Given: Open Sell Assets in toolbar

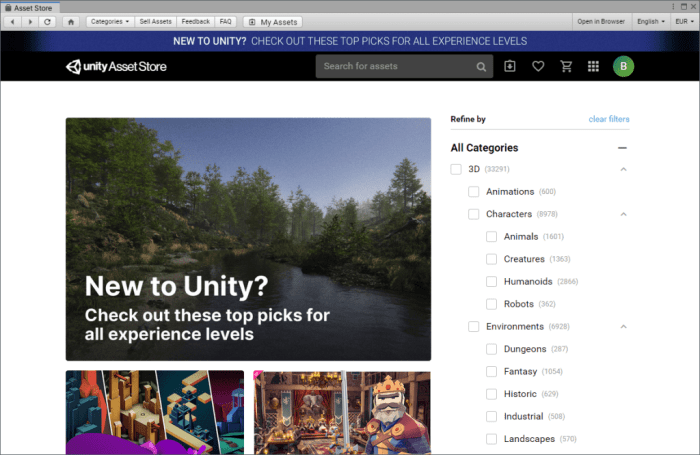Looking at the screenshot, I should pos(155,21).
